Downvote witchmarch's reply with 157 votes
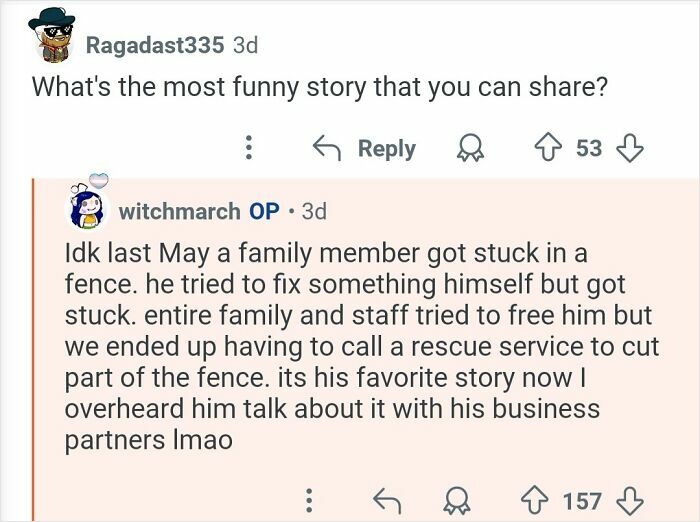This screenshot has width=700, height=522. tap(631, 498)
